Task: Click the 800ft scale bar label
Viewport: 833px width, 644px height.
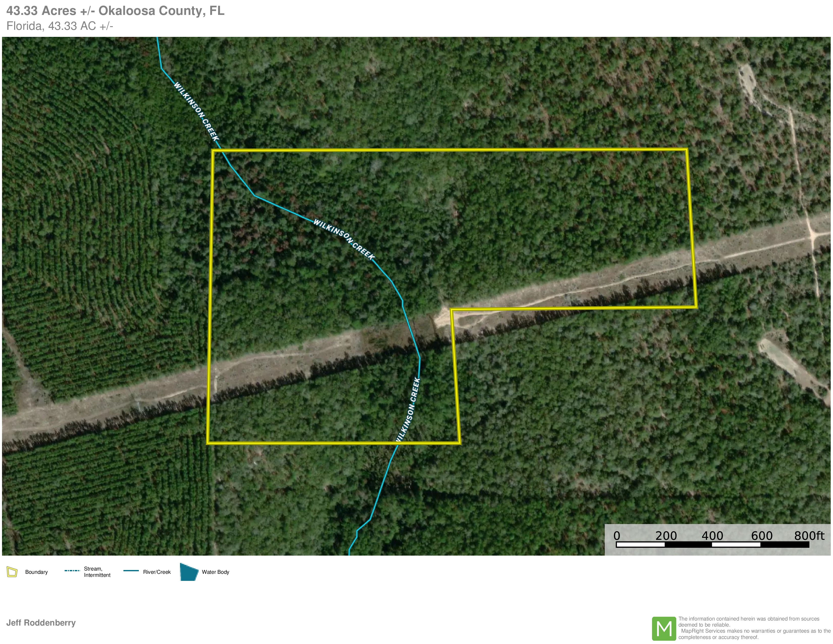Action: pos(809,536)
